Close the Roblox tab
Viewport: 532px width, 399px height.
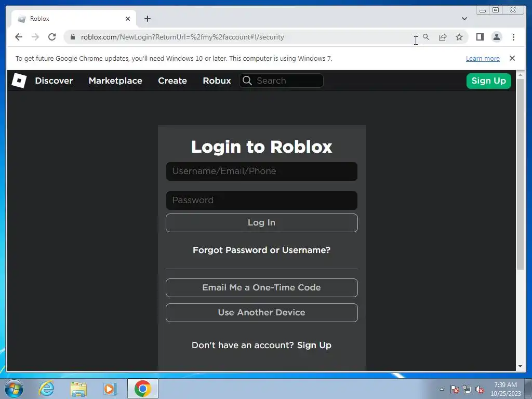tap(128, 19)
